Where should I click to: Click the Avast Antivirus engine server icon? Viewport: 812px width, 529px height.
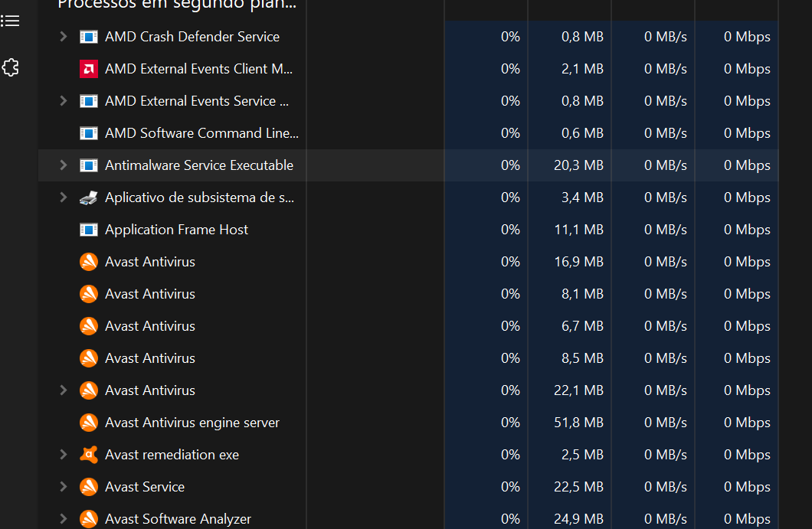(x=89, y=422)
